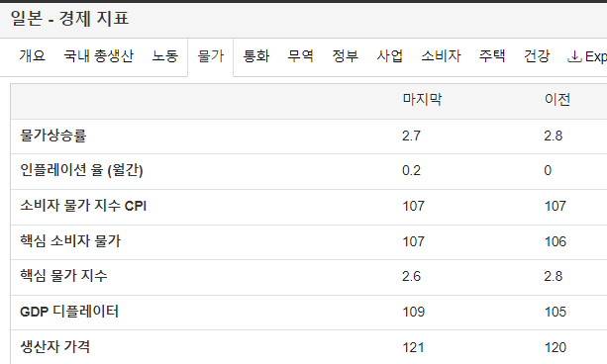
Task: Select the 0.2 monthly inflation value
Action: coord(411,170)
